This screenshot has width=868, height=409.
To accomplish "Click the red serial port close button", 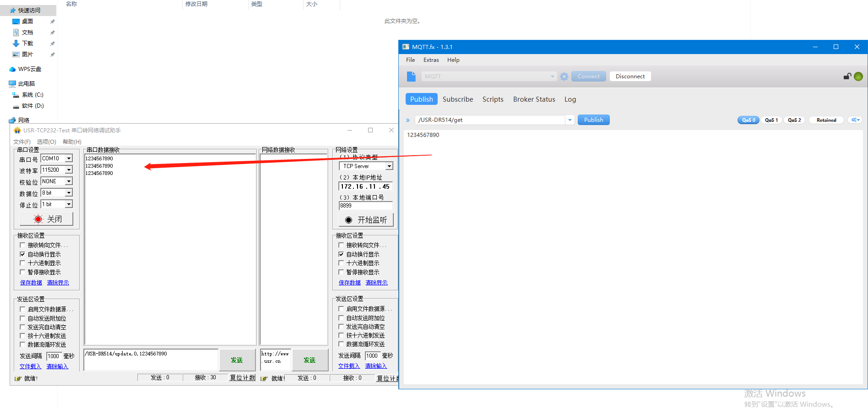I will pyautogui.click(x=47, y=219).
